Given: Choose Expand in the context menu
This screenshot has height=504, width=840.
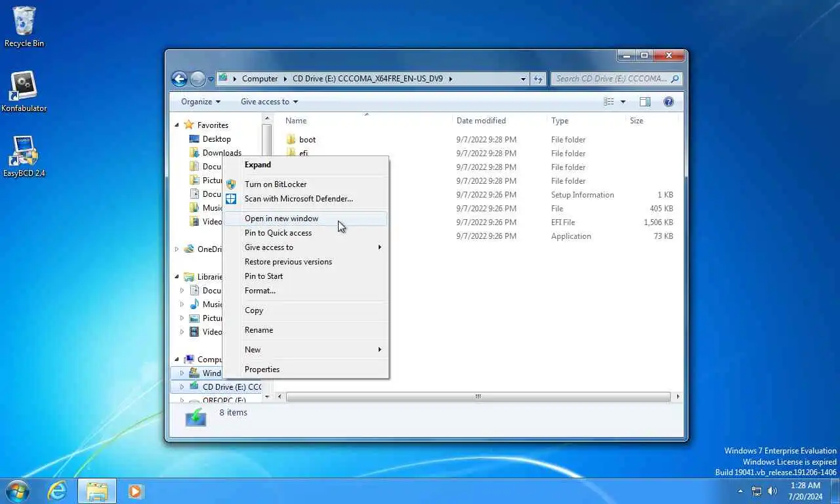Looking at the screenshot, I should [306, 165].
